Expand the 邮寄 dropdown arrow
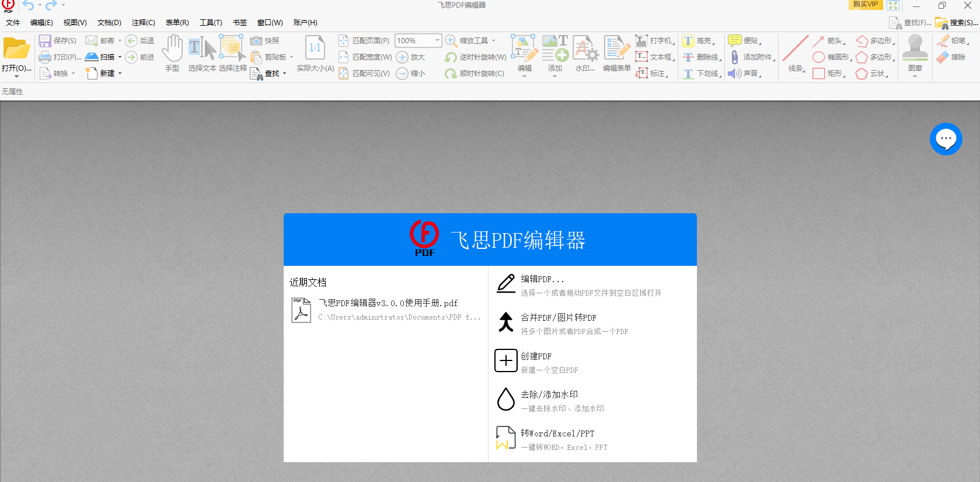The width and height of the screenshot is (980, 482). [x=120, y=41]
